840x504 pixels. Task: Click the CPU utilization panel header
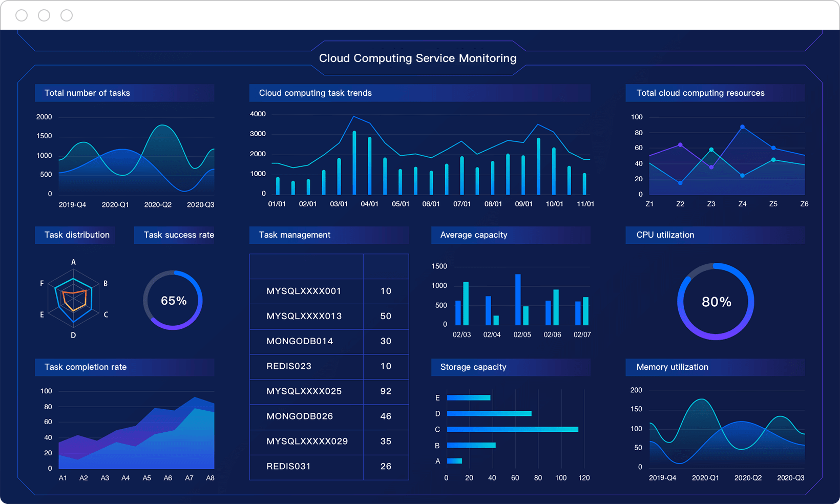715,235
